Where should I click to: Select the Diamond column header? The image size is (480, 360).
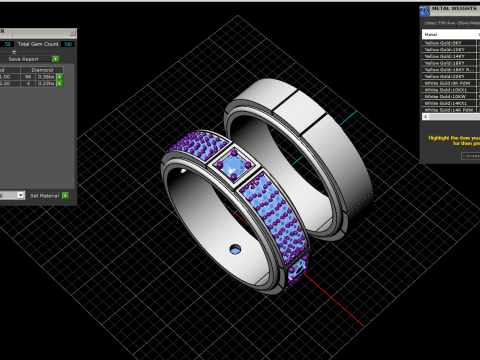(x=42, y=70)
